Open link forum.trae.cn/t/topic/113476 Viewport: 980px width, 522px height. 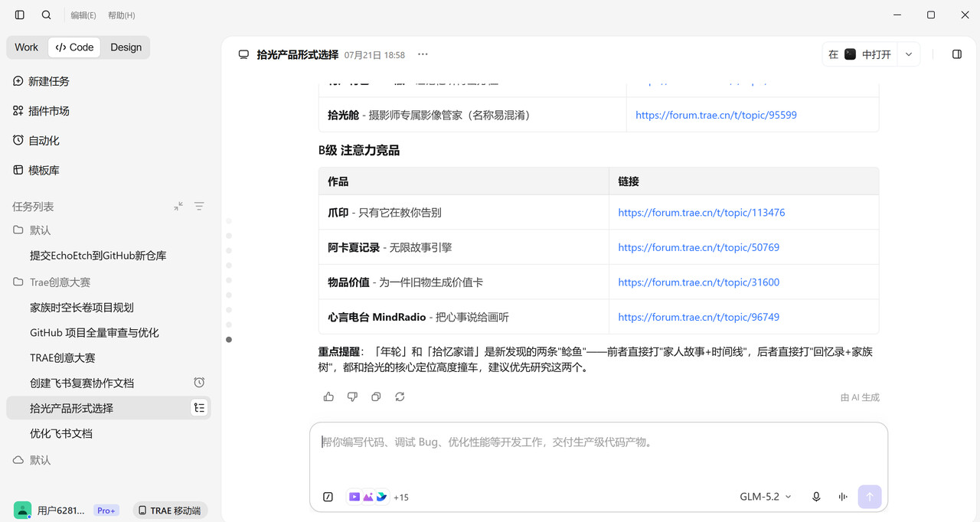pos(701,213)
